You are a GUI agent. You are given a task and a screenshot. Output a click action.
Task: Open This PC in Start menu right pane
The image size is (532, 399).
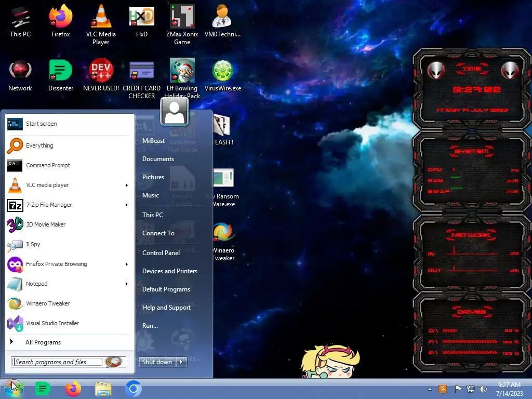[153, 215]
